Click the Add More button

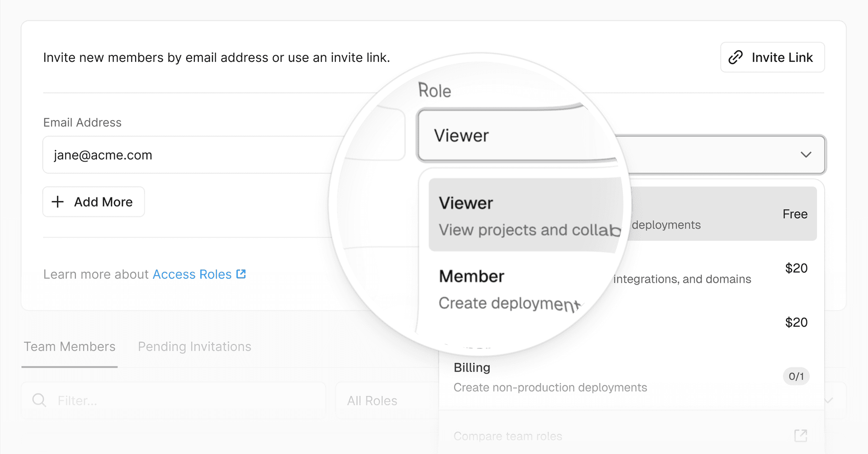point(94,202)
